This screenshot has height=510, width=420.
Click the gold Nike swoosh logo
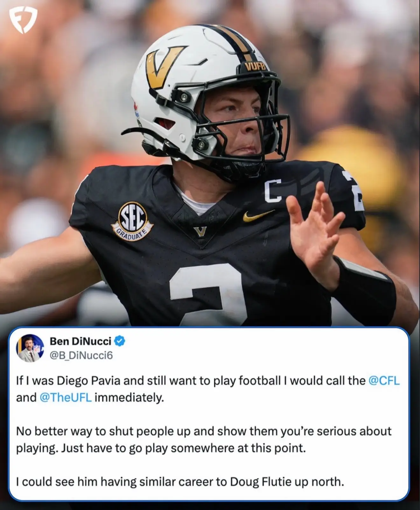point(258,216)
